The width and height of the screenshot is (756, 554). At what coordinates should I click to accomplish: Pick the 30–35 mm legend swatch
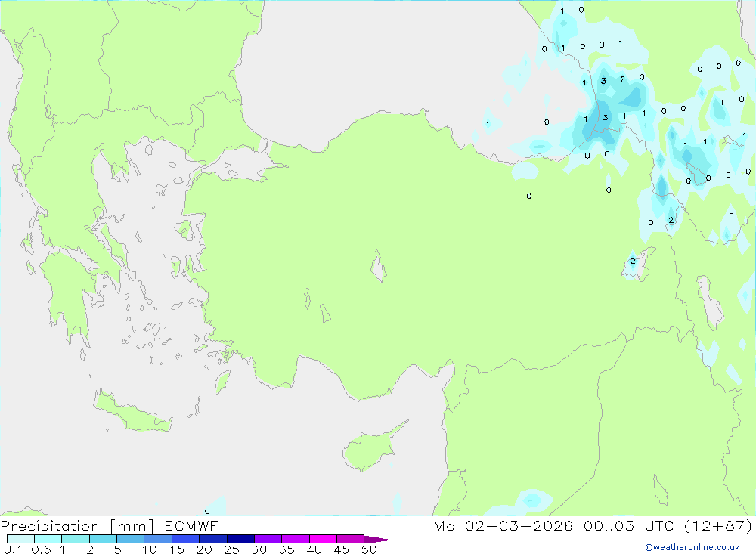268,539
